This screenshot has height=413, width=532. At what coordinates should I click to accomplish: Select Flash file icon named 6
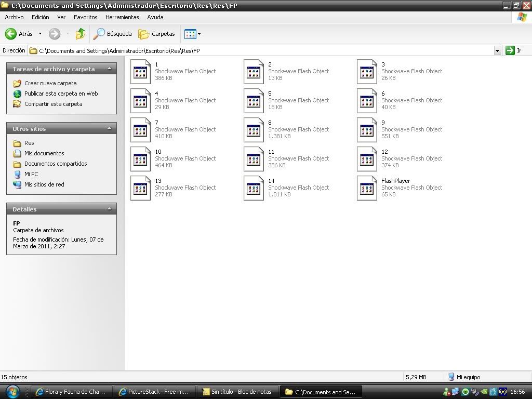tap(367, 101)
